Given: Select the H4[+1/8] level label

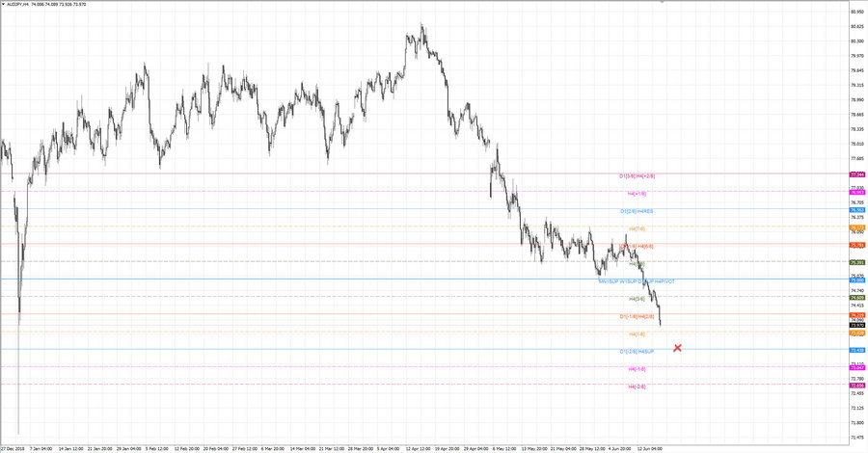Looking at the screenshot, I should tap(637, 194).
